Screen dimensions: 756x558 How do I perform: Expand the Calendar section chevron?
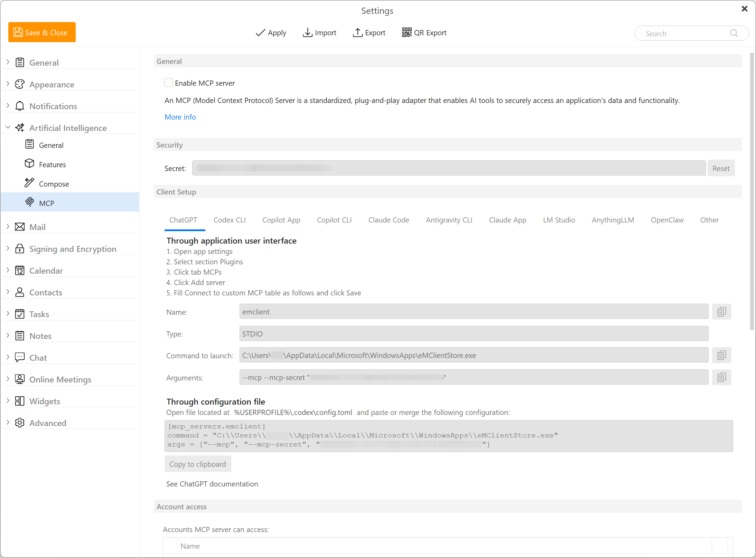8,270
